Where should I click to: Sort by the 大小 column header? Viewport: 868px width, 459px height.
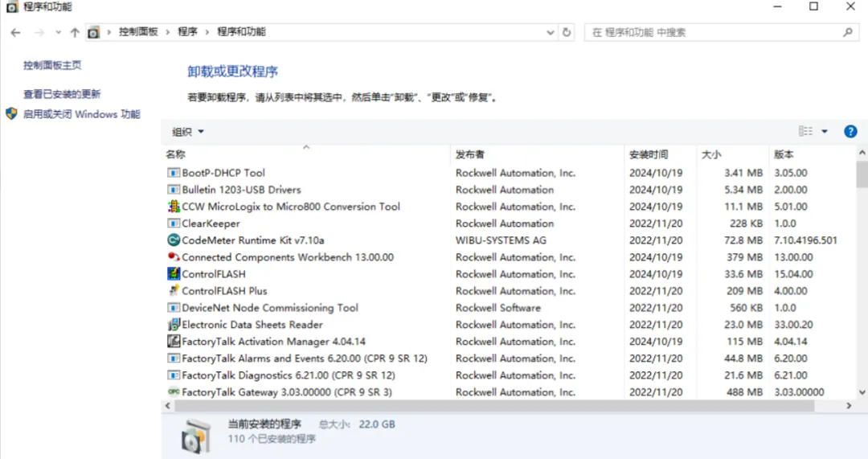(732, 154)
